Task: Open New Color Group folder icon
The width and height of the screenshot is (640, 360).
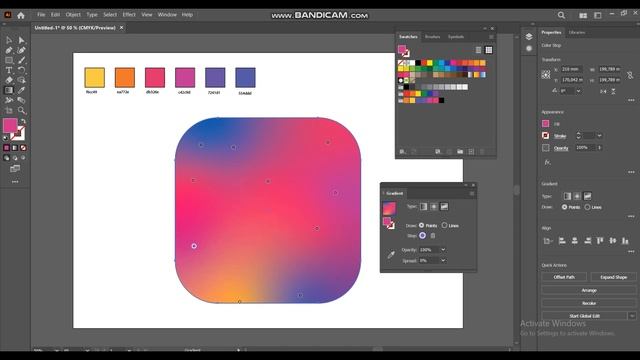Action: coord(460,151)
